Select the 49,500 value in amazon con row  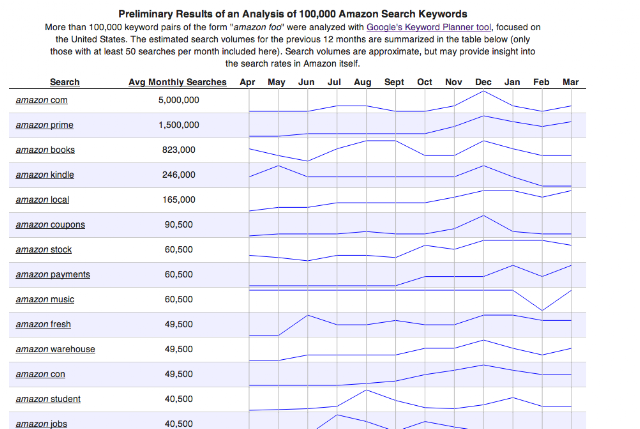pyautogui.click(x=179, y=374)
